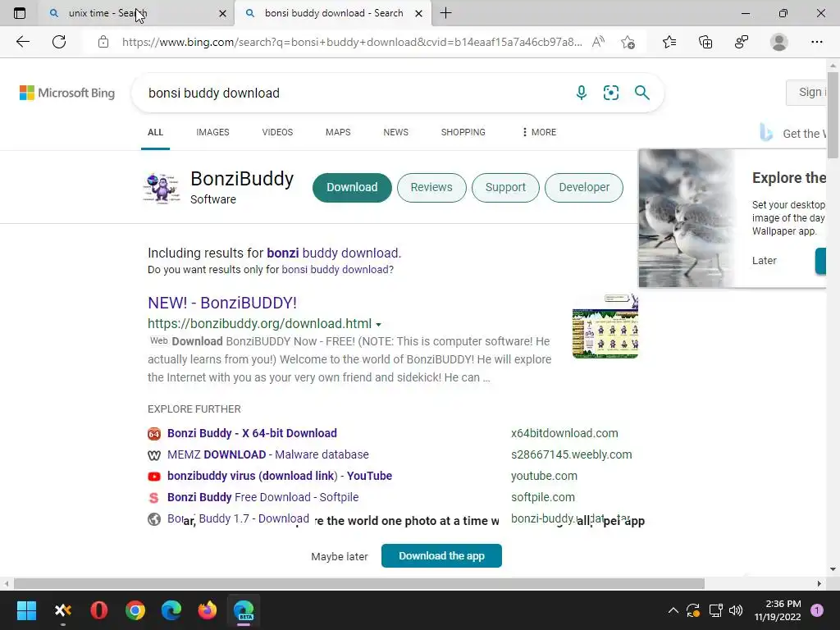840x630 pixels.
Task: Open the bonzibuddy.org site thumbnail
Action: click(x=605, y=326)
